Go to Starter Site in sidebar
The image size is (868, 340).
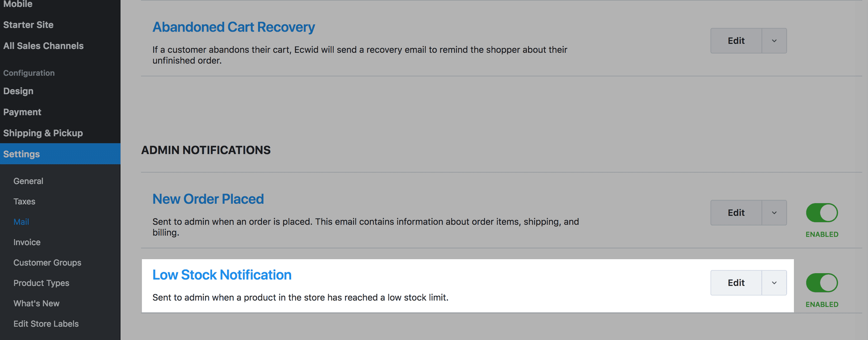click(28, 25)
